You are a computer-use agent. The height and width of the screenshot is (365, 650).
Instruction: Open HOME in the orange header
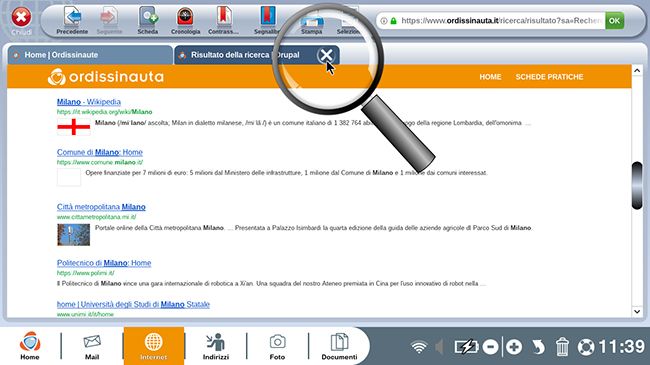[x=490, y=77]
